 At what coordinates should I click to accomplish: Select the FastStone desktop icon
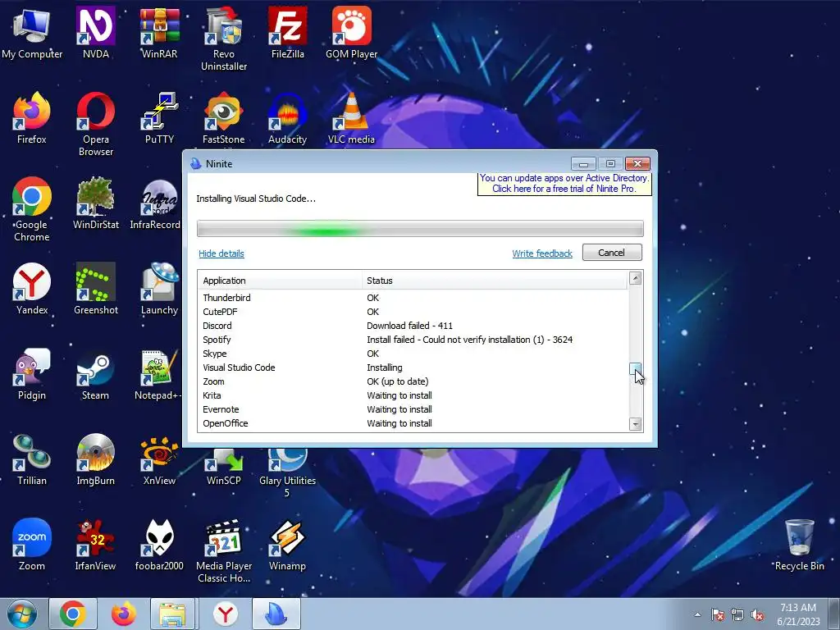click(x=223, y=118)
